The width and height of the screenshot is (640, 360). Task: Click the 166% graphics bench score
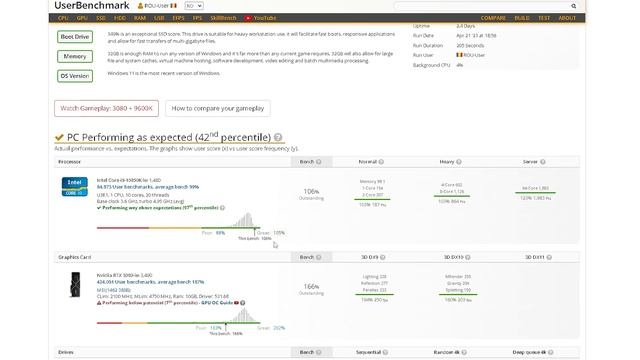(311, 287)
